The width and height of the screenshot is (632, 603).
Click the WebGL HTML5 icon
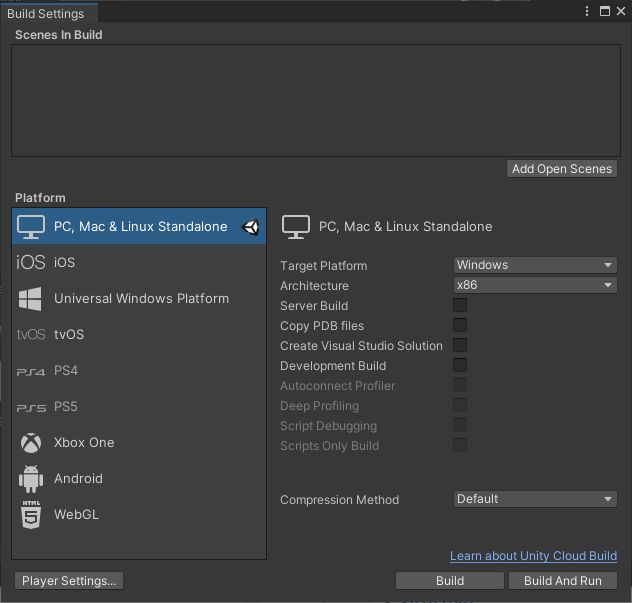[31, 515]
